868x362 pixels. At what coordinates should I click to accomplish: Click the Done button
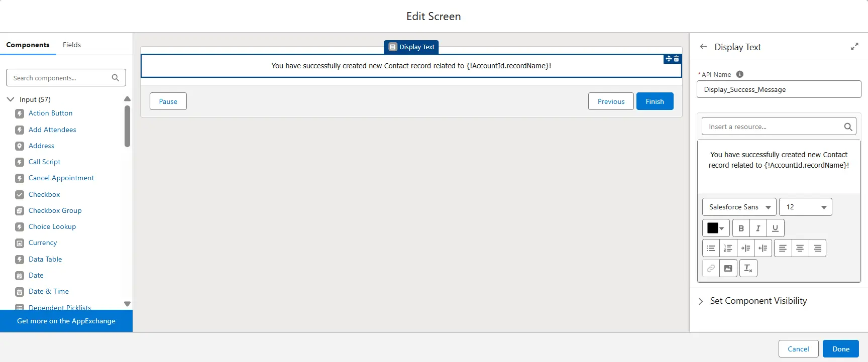(x=840, y=349)
